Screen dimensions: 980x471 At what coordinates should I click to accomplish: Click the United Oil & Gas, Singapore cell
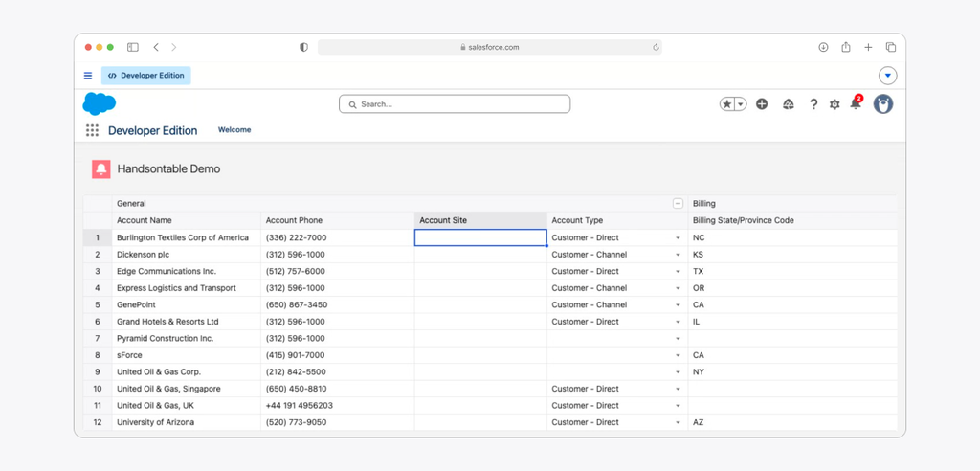pyautogui.click(x=187, y=389)
